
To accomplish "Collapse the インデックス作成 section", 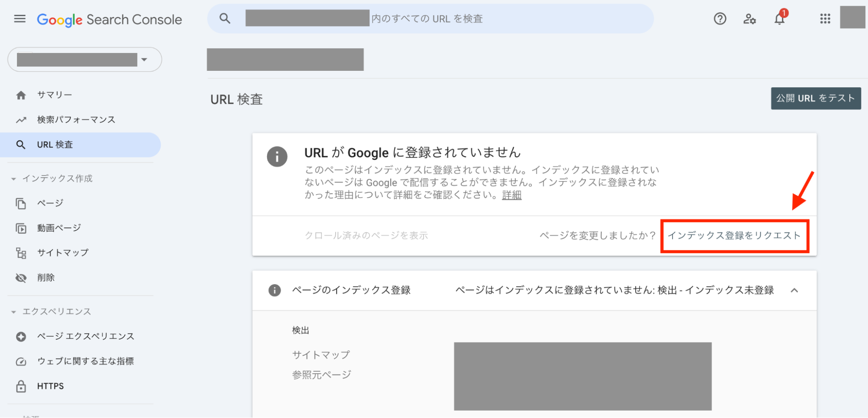I will [x=13, y=179].
